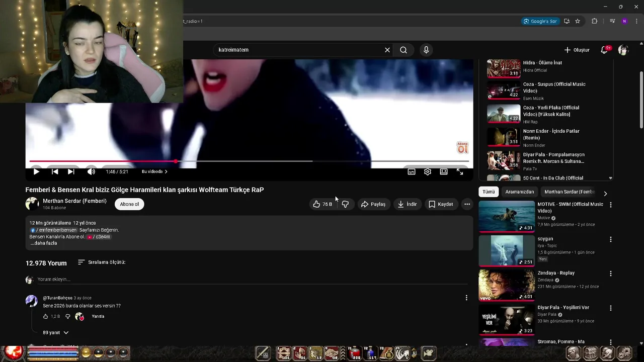Play Diyar Pala - Pompalamasyon Remix from the playlist
The height and width of the screenshot is (362, 644).
(x=549, y=161)
